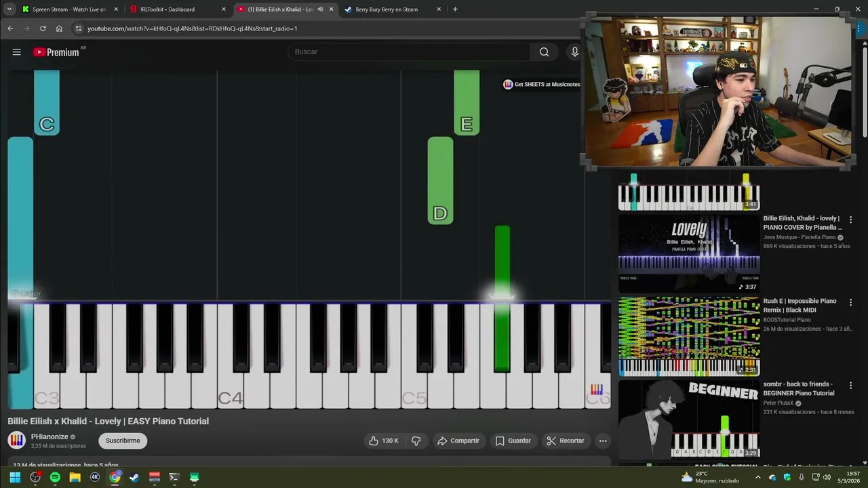Open more actions ellipsis next to Recortar
Screen dimensions: 868x488
pos(603,441)
